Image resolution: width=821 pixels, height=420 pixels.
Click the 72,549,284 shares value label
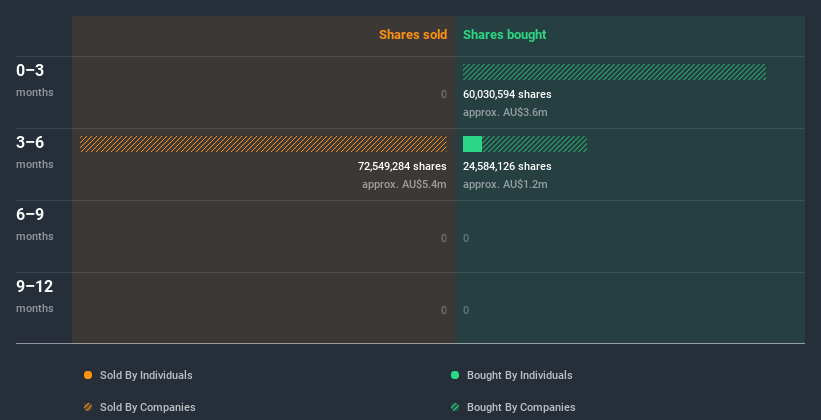tap(402, 166)
